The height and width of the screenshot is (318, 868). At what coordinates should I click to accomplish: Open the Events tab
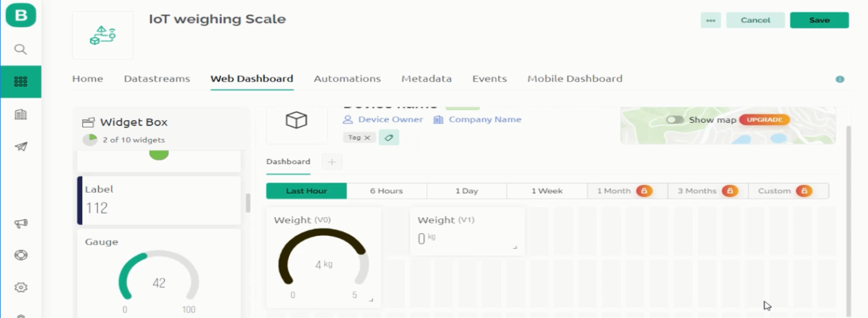pyautogui.click(x=490, y=79)
